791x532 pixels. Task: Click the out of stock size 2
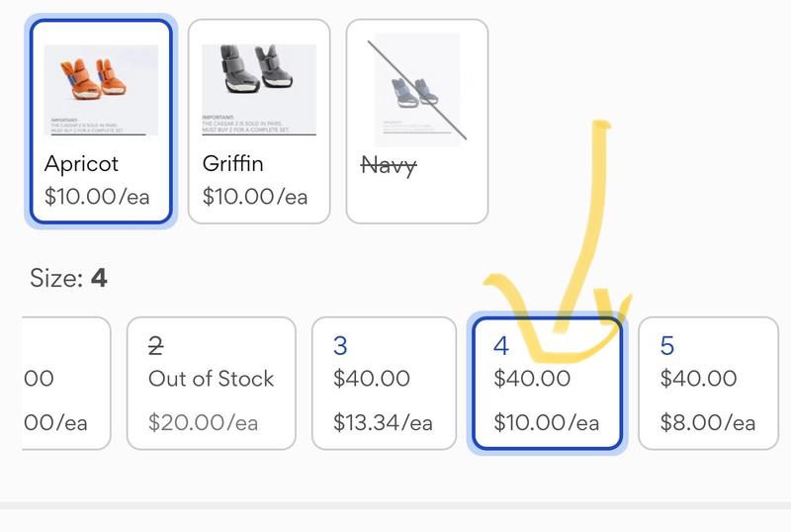(211, 384)
